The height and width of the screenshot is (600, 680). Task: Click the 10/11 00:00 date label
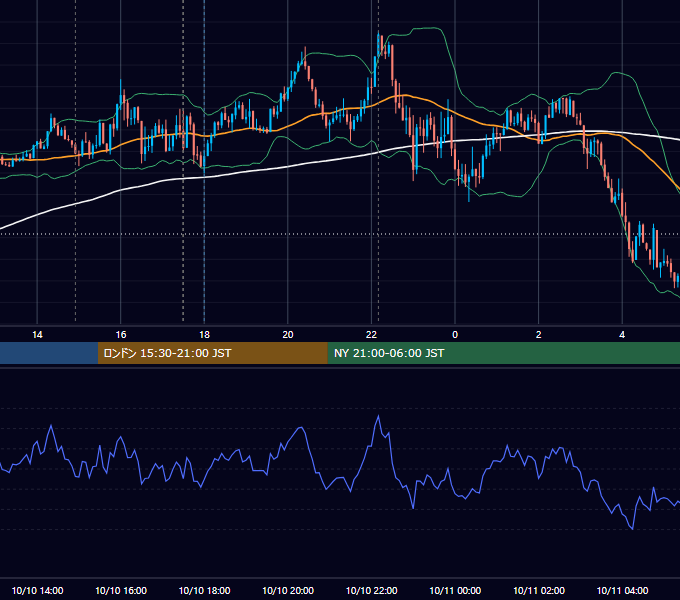click(x=455, y=590)
